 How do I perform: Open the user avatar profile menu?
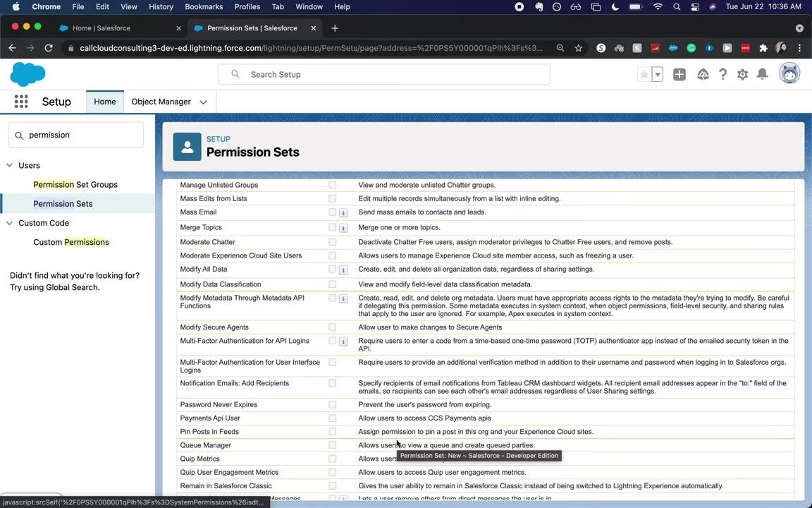pos(789,73)
